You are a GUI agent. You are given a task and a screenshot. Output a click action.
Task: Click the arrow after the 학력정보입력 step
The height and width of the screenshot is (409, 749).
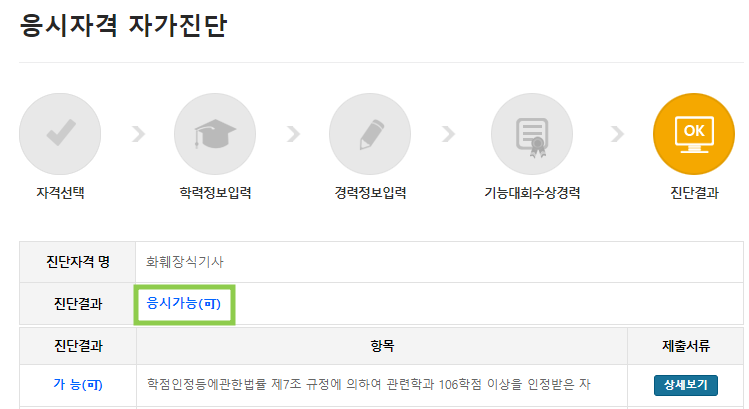pos(293,134)
